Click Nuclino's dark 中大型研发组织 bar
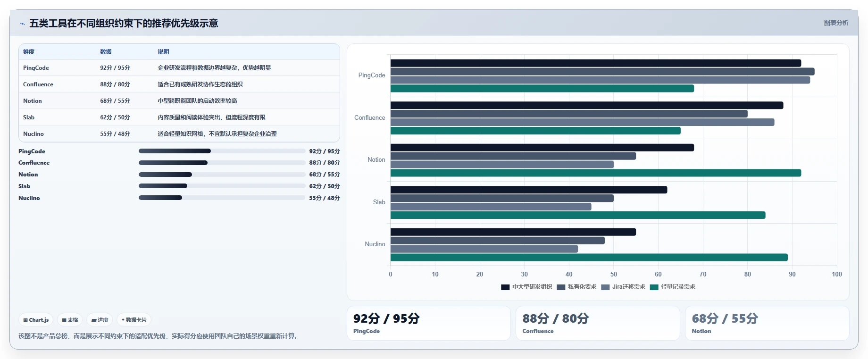Screen dimensions: 868x359 (513, 232)
